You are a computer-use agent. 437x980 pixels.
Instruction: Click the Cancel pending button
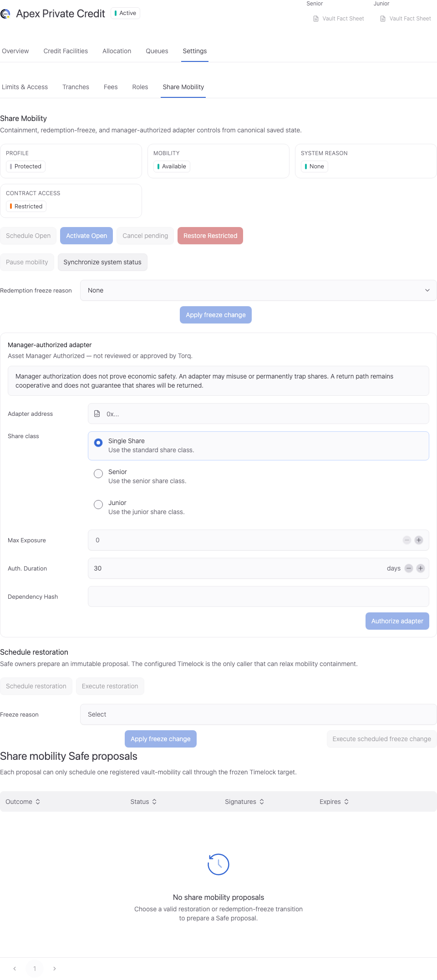point(145,236)
